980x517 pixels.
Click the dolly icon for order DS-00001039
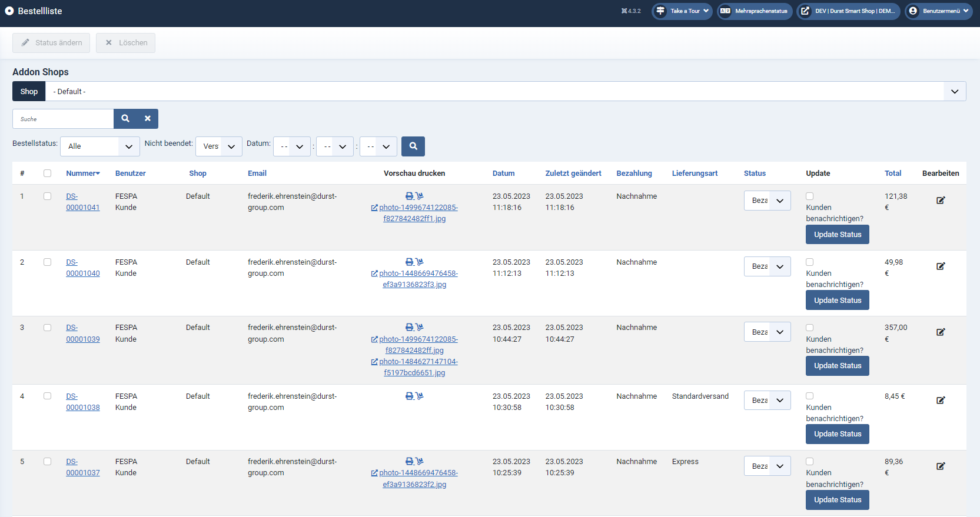pos(419,327)
